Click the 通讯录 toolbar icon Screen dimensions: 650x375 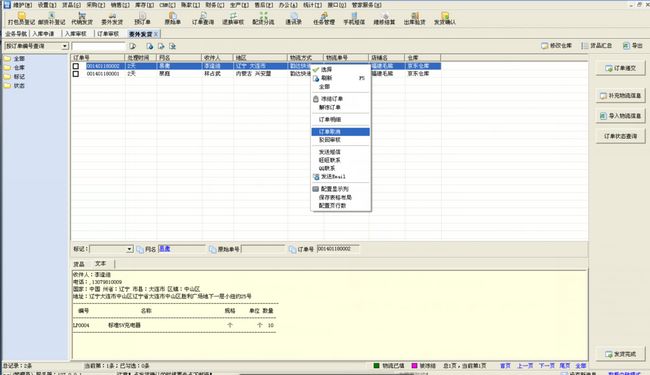[x=293, y=18]
